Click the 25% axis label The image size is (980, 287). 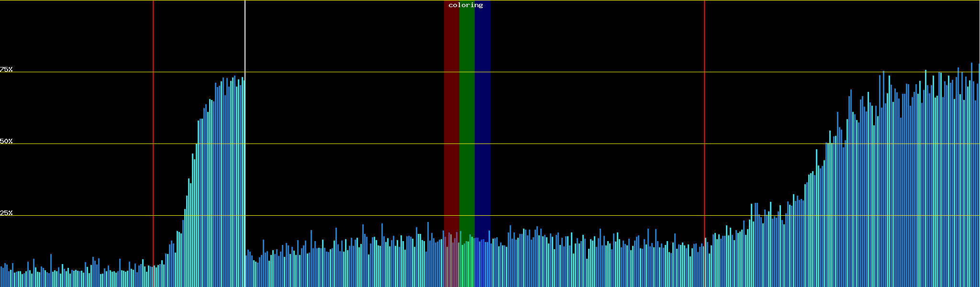tap(6, 213)
